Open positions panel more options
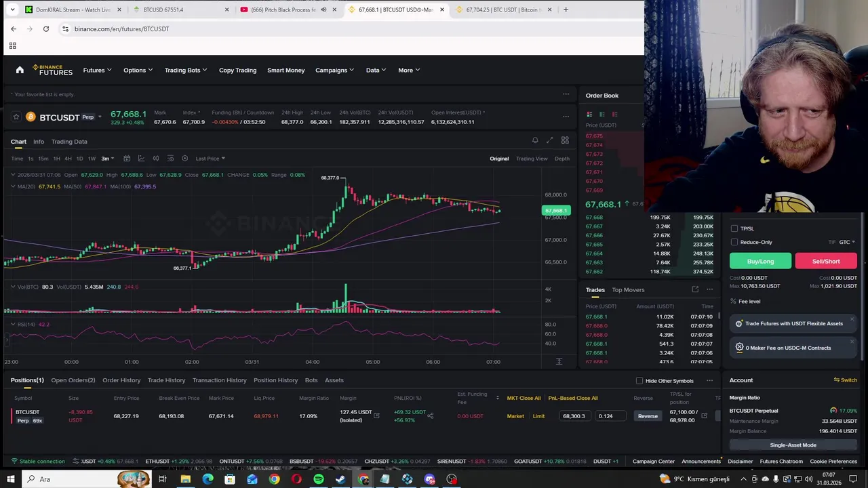 709,380
